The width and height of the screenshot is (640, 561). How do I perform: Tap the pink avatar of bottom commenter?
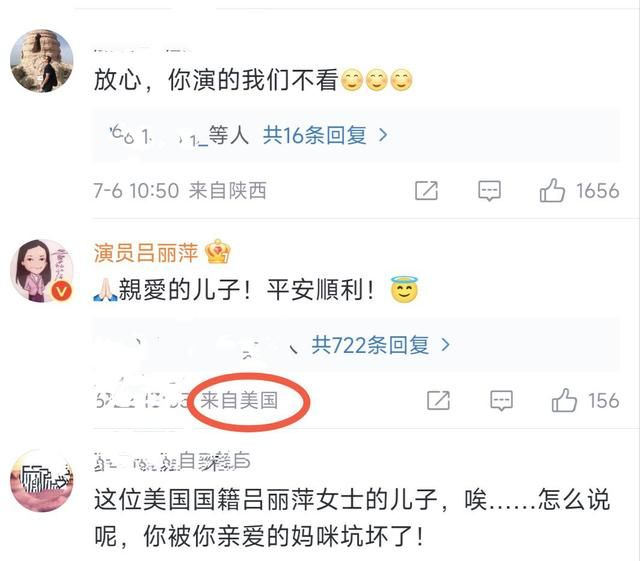click(x=42, y=481)
